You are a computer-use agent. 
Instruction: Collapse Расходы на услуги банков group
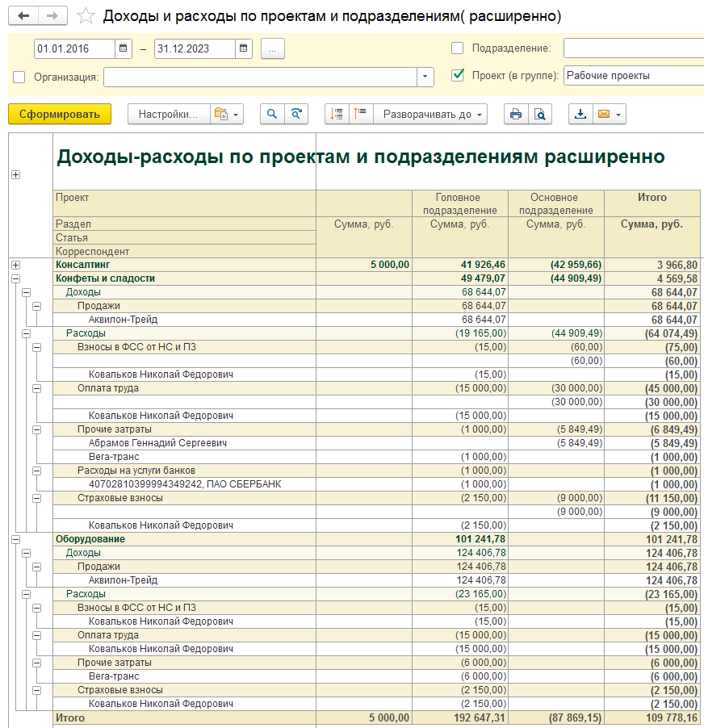36,471
